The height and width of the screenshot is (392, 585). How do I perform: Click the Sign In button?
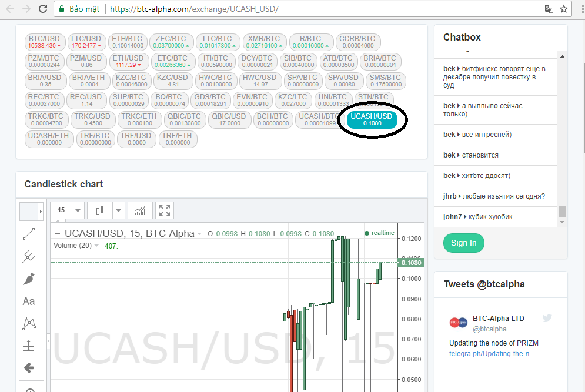coord(464,243)
